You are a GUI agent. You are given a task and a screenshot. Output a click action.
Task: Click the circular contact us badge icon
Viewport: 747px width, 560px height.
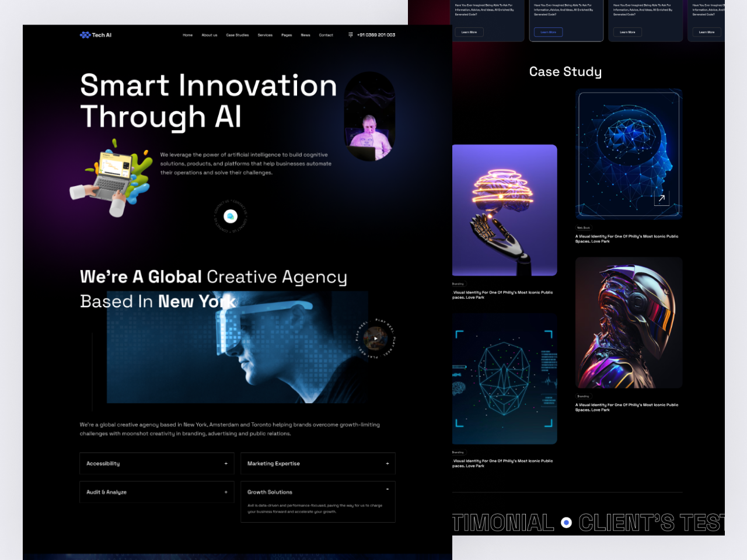(x=231, y=216)
